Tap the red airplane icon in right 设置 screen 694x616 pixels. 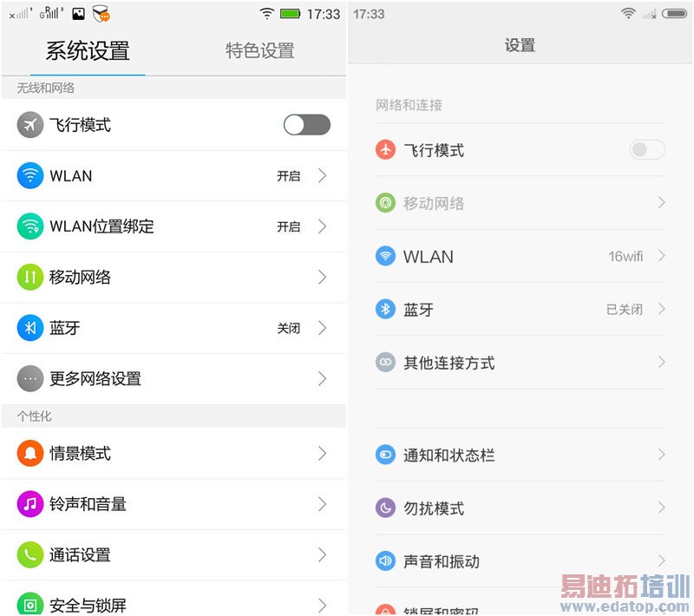pyautogui.click(x=385, y=149)
